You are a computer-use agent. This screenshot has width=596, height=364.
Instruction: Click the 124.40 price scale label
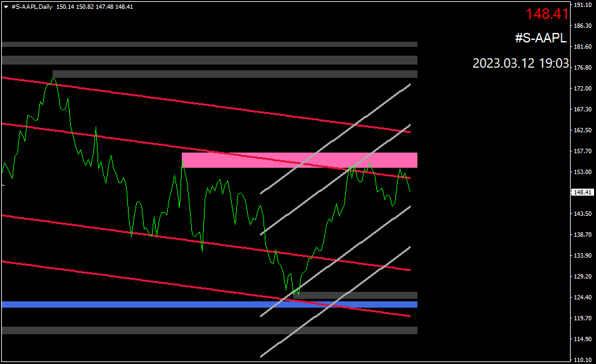pos(583,298)
